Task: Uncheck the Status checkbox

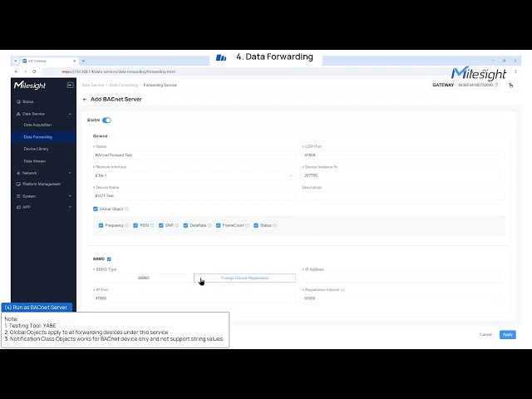Action: coord(256,225)
